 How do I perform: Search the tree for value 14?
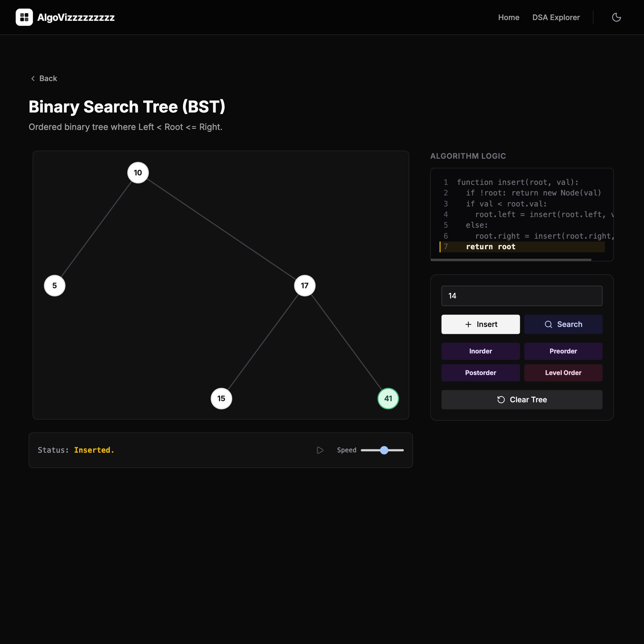tap(563, 324)
